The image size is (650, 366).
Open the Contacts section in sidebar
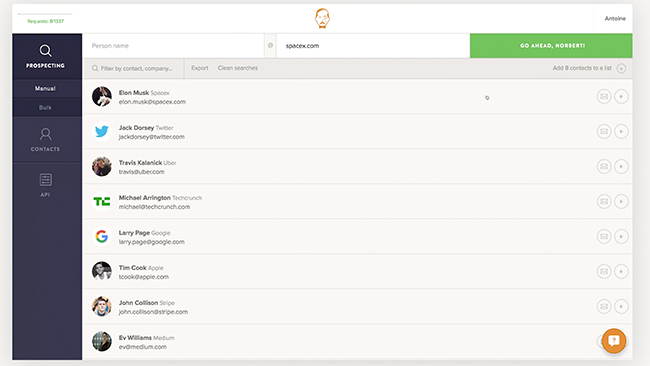(x=46, y=140)
